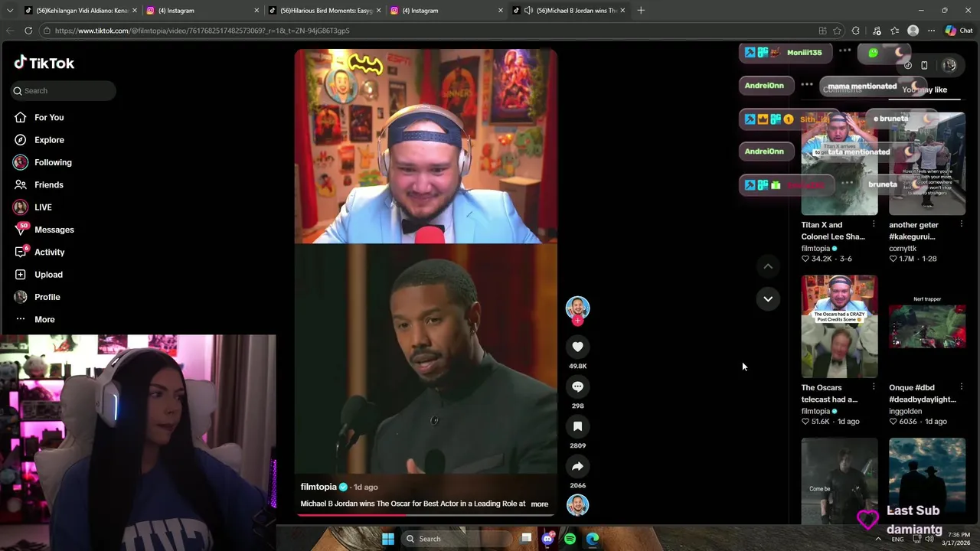Mute the Michael B Jordan tab audio
The width and height of the screenshot is (980, 551).
pyautogui.click(x=528, y=11)
